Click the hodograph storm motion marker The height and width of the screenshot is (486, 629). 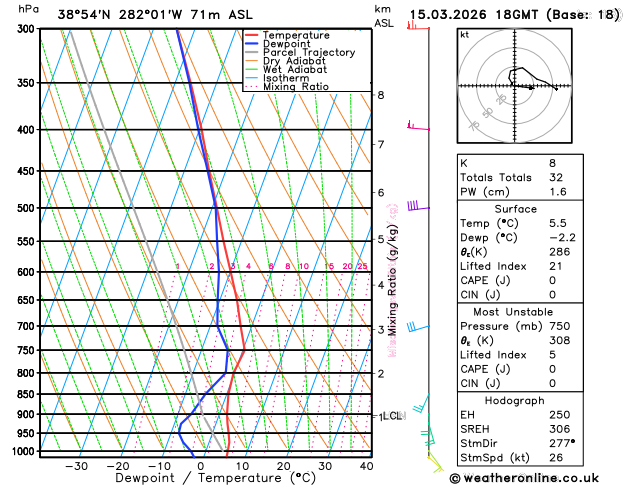click(x=531, y=87)
